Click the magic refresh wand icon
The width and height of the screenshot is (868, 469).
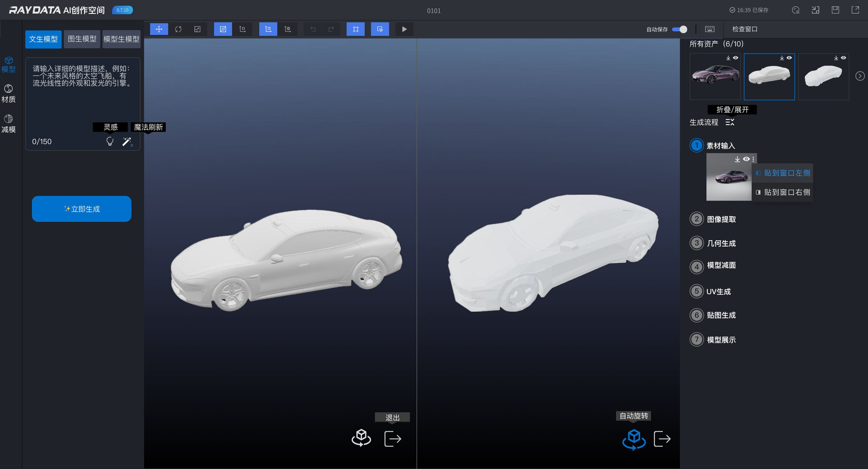127,141
